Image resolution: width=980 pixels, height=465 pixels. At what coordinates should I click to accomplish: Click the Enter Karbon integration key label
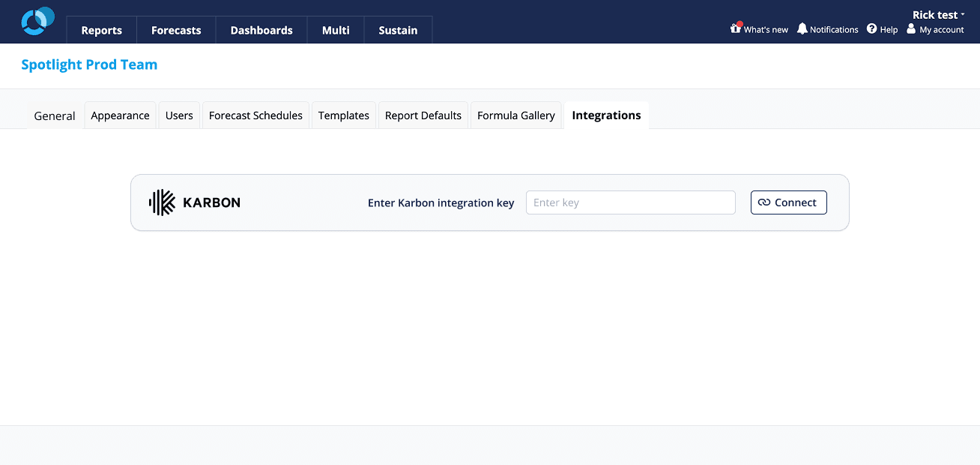coord(441,202)
